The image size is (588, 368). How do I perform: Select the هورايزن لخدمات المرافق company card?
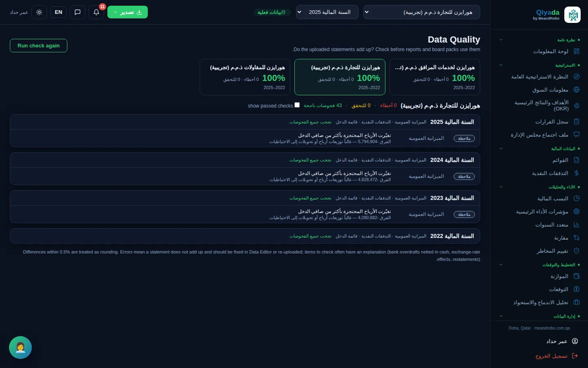[x=435, y=77]
